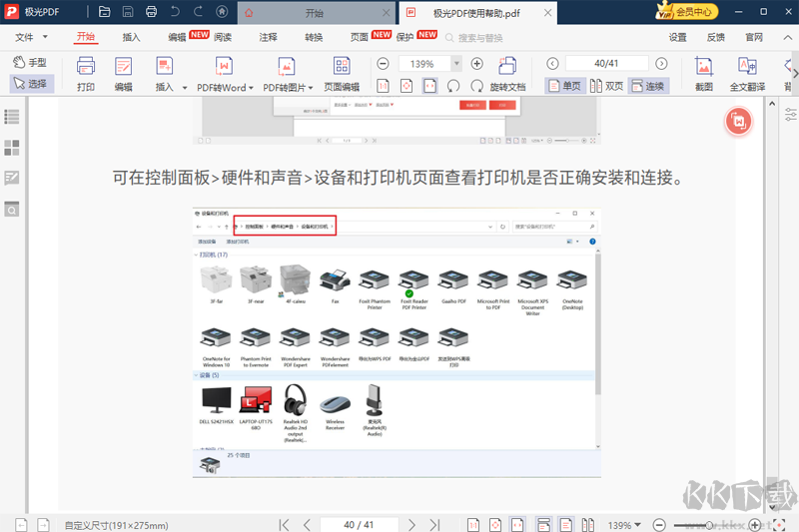Open properties panel icon on right edge
This screenshot has height=532, width=799.
[x=790, y=114]
